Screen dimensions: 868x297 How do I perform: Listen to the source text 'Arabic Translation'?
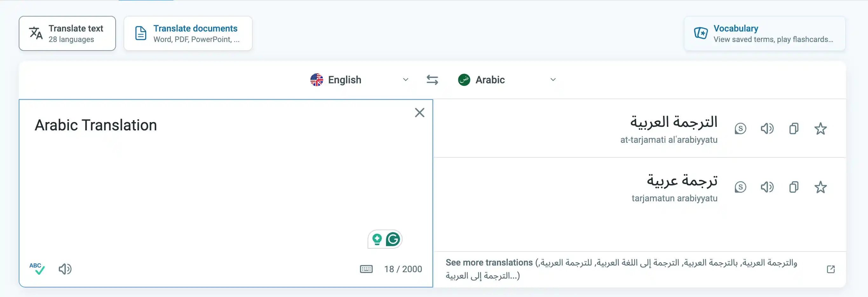tap(65, 269)
